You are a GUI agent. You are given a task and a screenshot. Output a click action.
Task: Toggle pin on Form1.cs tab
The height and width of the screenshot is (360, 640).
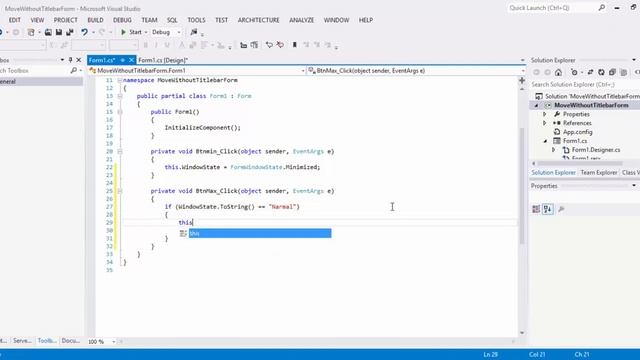click(122, 60)
